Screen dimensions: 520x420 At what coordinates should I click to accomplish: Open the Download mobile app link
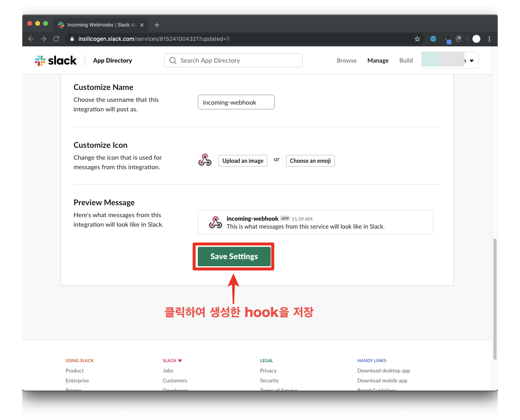(382, 381)
